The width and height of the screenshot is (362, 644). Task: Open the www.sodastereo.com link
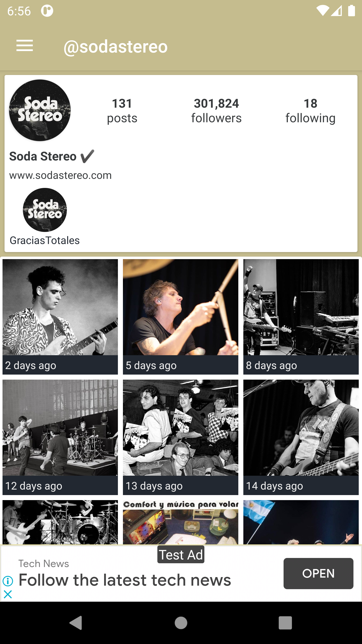click(60, 175)
